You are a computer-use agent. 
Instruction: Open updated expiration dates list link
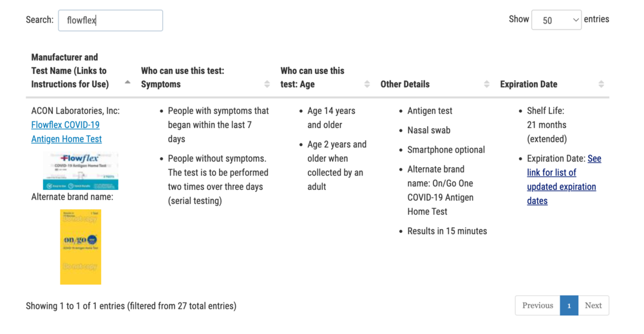coord(564,180)
